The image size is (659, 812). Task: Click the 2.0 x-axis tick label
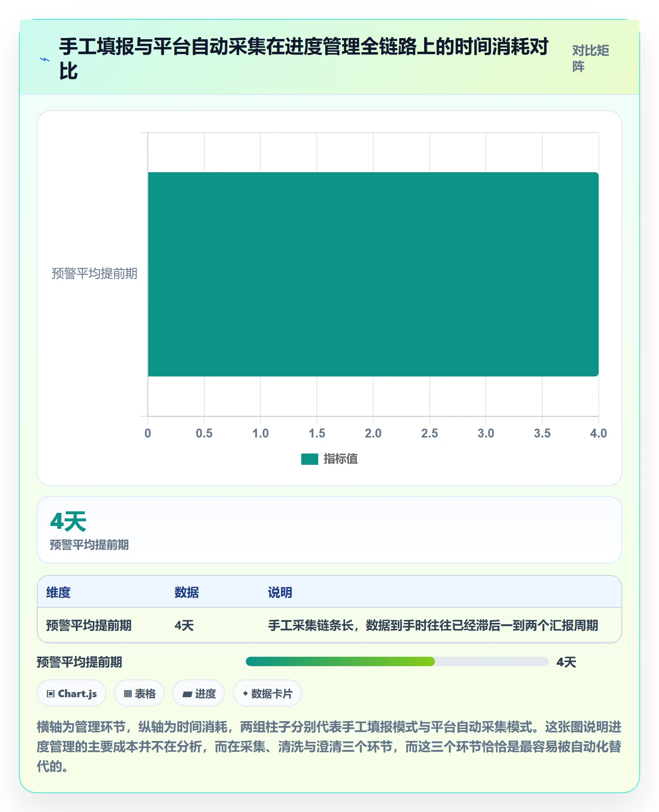(373, 433)
